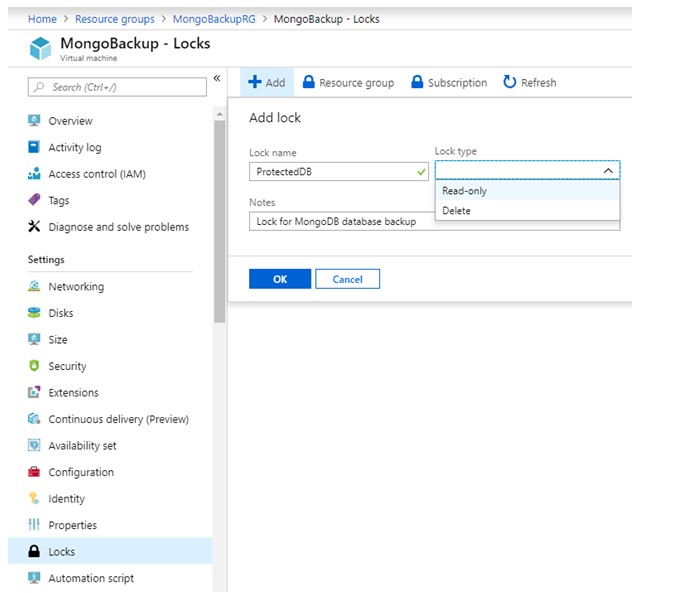
Task: Click the Activity log icon
Action: pyautogui.click(x=34, y=147)
